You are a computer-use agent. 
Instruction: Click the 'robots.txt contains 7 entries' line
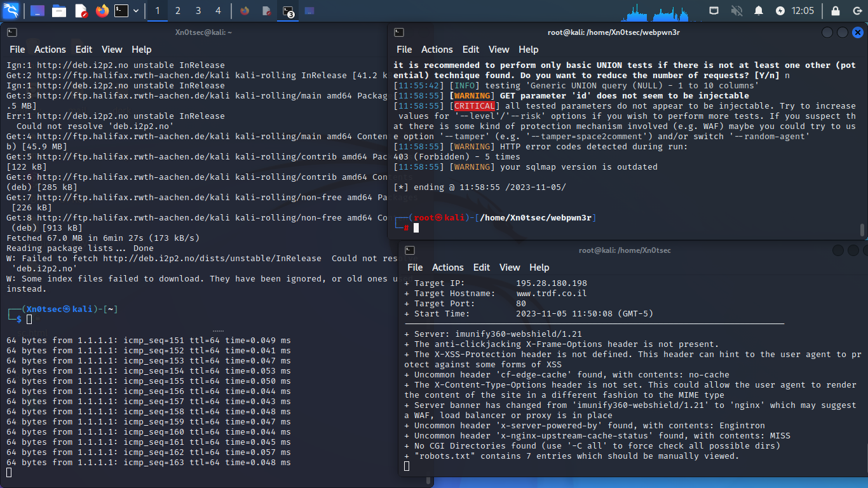tap(572, 456)
